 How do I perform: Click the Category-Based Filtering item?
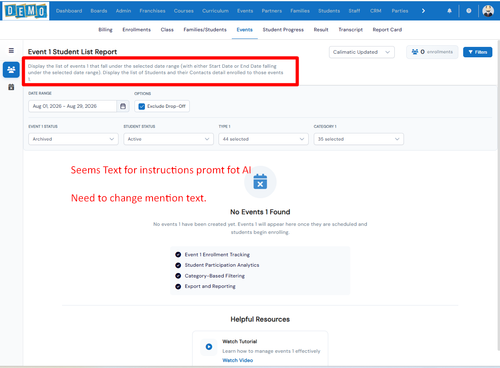215,276
